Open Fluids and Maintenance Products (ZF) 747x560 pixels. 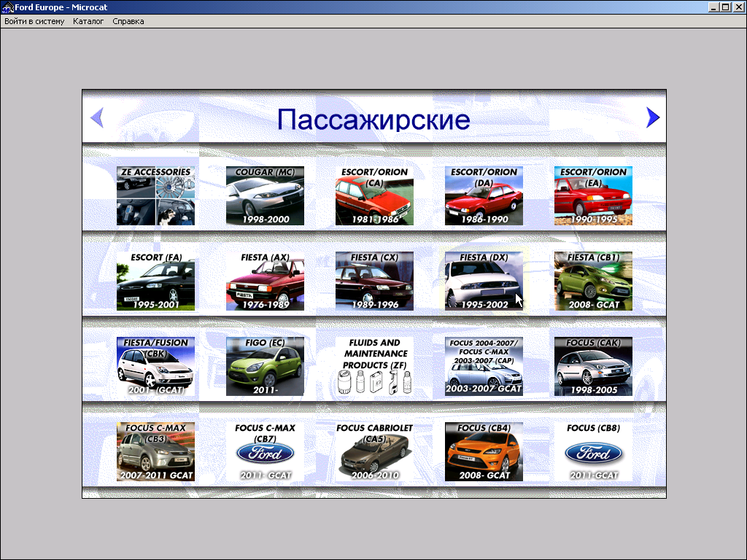(374, 367)
